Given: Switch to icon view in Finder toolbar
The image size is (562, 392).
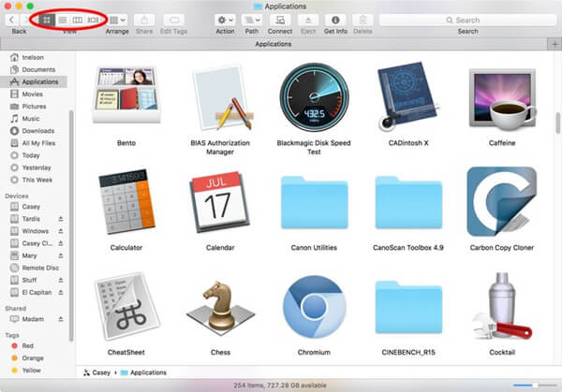Looking at the screenshot, I should click(47, 20).
